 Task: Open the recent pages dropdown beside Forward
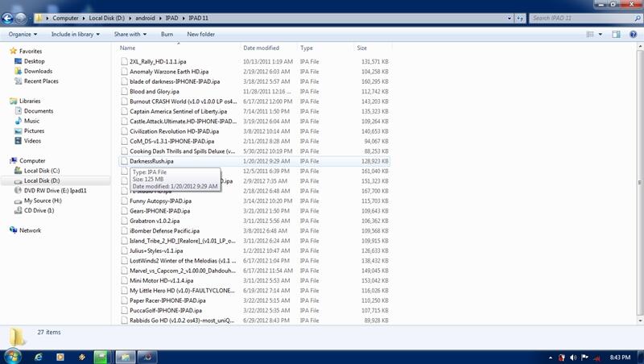(31, 19)
